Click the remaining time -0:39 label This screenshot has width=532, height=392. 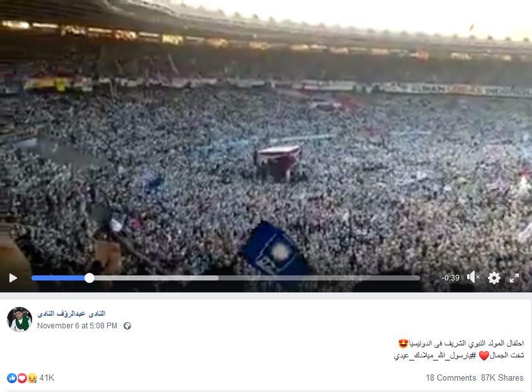tap(450, 278)
